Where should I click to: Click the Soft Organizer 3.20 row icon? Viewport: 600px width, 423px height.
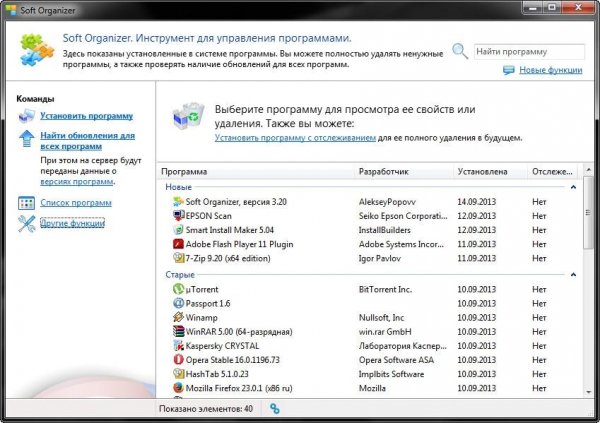[x=178, y=201]
